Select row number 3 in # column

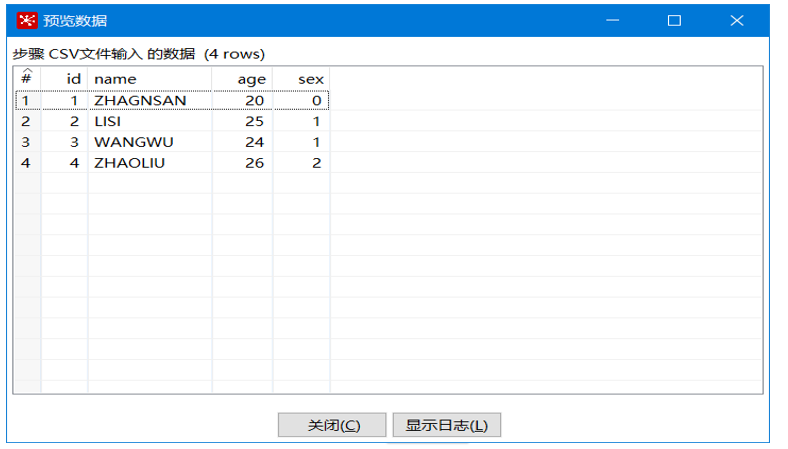point(27,142)
